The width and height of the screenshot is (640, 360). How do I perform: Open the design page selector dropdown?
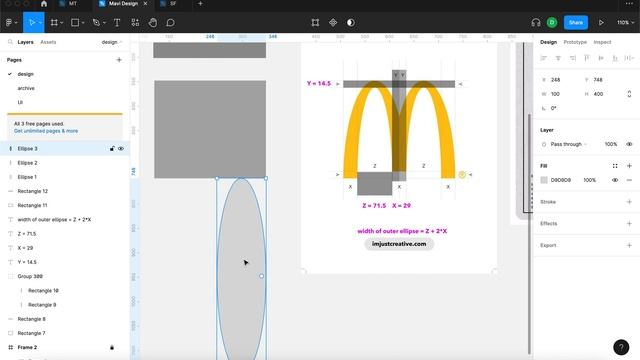111,42
